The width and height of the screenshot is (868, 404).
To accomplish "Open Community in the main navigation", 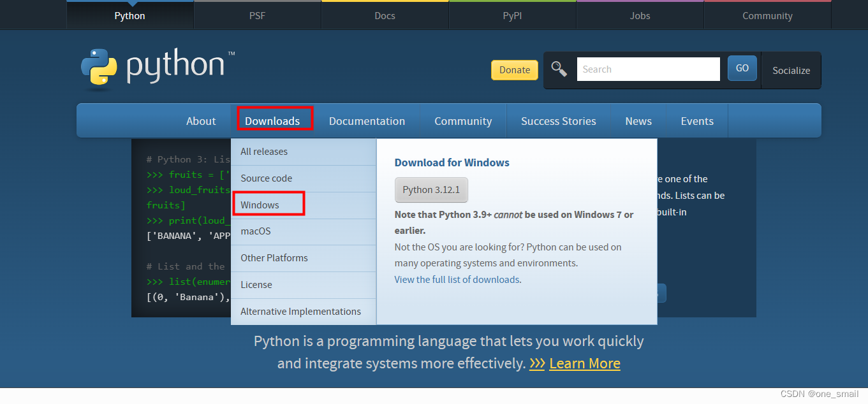I will (463, 121).
